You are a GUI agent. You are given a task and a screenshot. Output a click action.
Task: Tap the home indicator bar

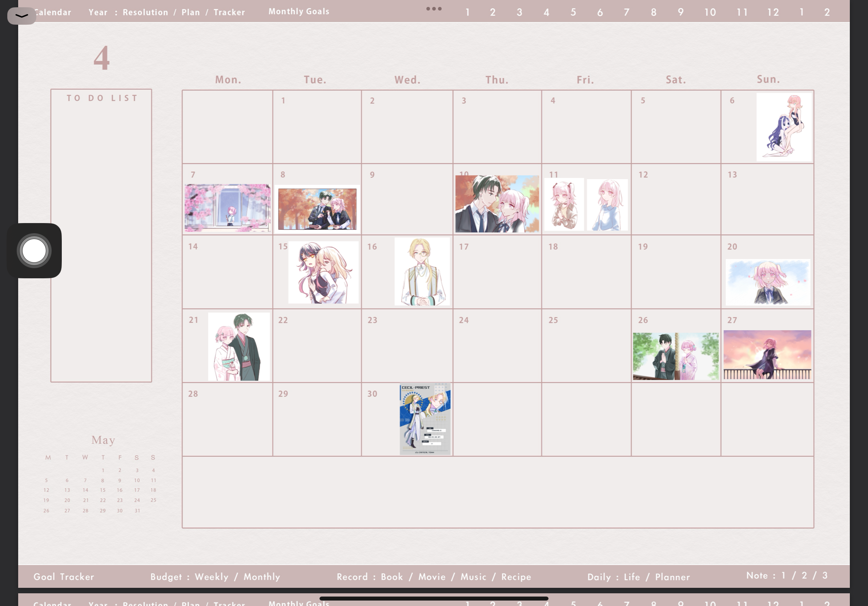[434, 598]
